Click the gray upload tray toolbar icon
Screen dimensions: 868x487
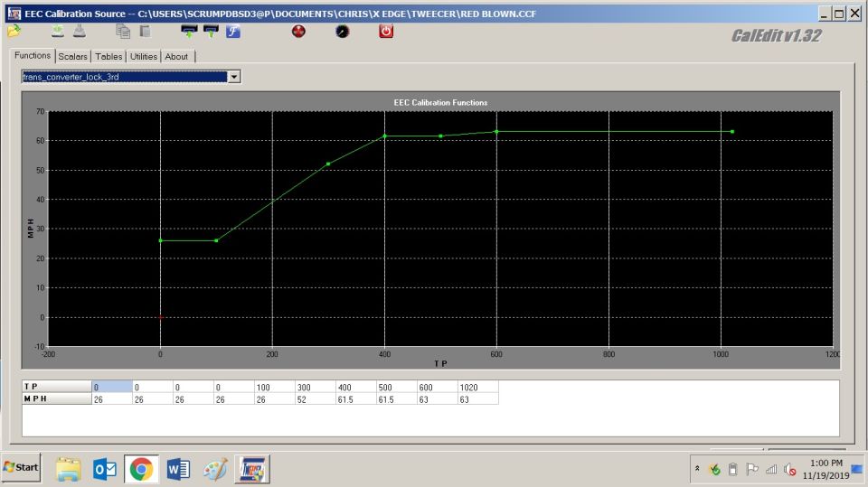point(80,31)
